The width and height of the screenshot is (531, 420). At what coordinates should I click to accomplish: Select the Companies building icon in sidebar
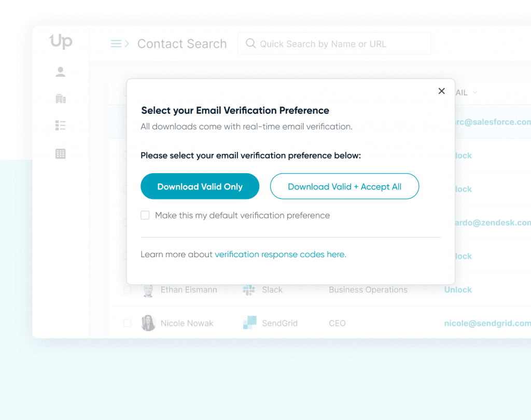click(x=60, y=98)
